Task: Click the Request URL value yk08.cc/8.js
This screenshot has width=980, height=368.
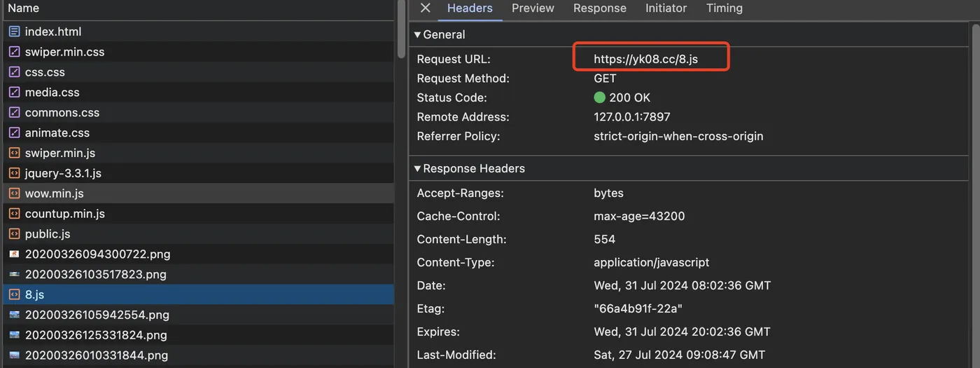Action: point(645,60)
